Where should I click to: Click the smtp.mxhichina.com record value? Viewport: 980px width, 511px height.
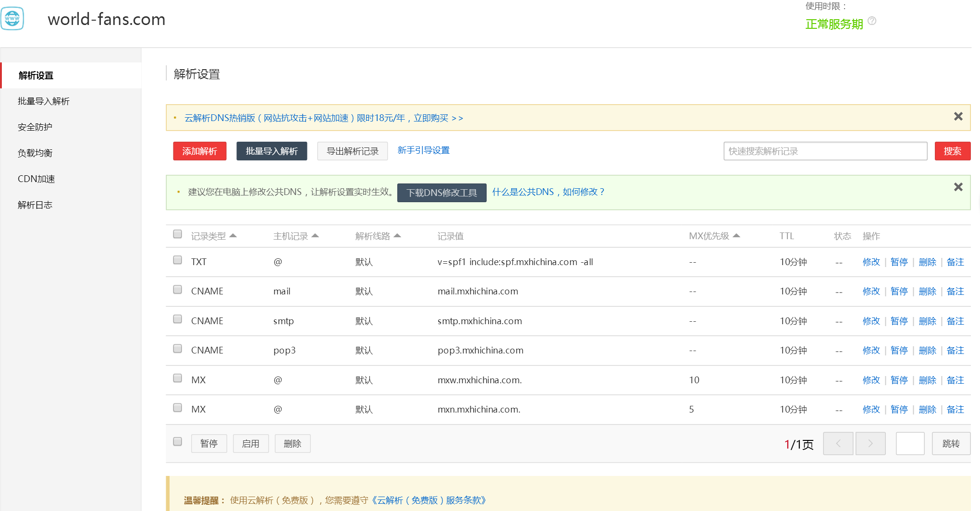tap(479, 321)
